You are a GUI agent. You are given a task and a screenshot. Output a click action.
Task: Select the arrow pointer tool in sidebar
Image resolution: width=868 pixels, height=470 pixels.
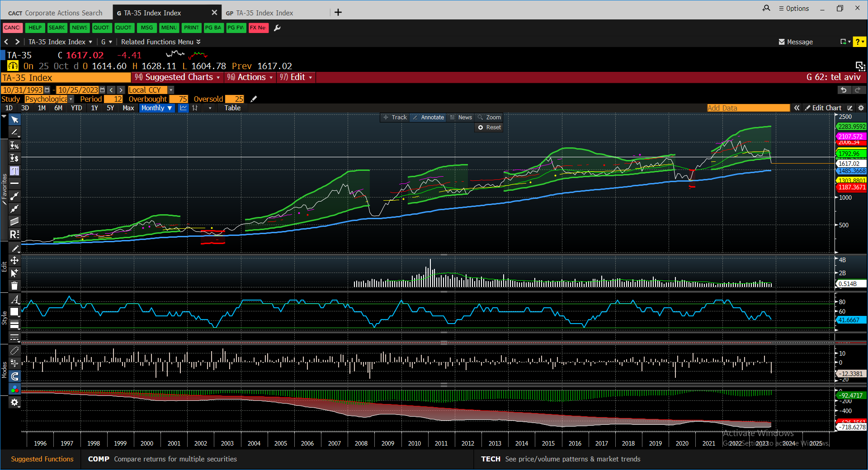pyautogui.click(x=14, y=120)
